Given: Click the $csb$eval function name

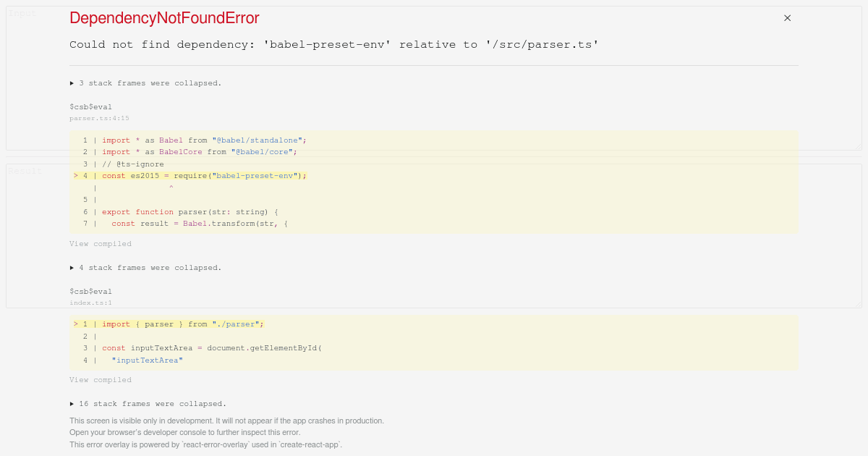Looking at the screenshot, I should click(90, 106).
